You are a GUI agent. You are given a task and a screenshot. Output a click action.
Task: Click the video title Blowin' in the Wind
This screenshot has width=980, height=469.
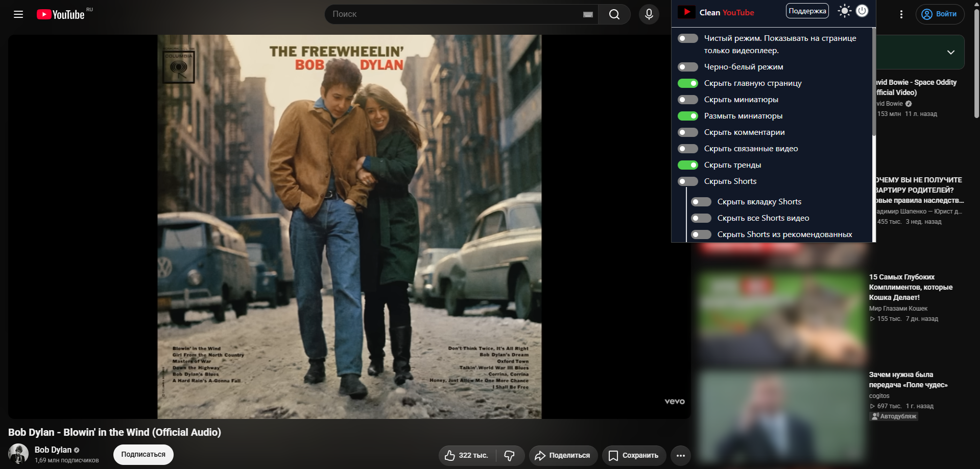point(115,432)
